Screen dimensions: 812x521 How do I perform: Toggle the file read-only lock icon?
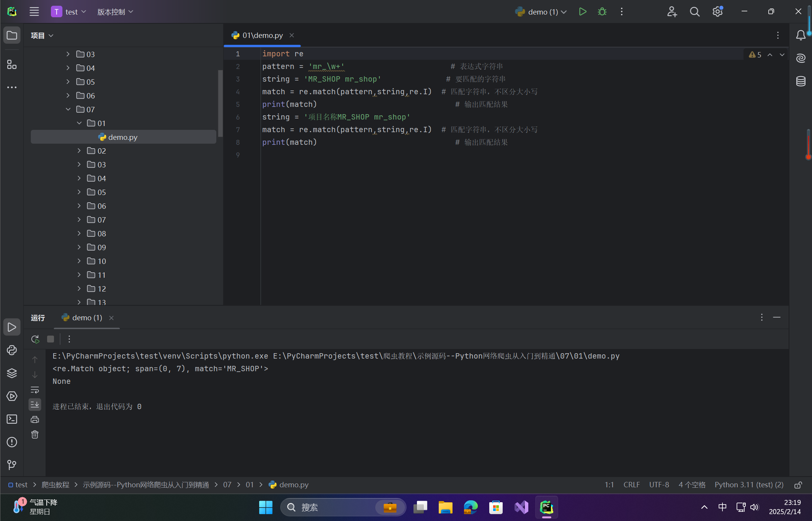coord(798,485)
